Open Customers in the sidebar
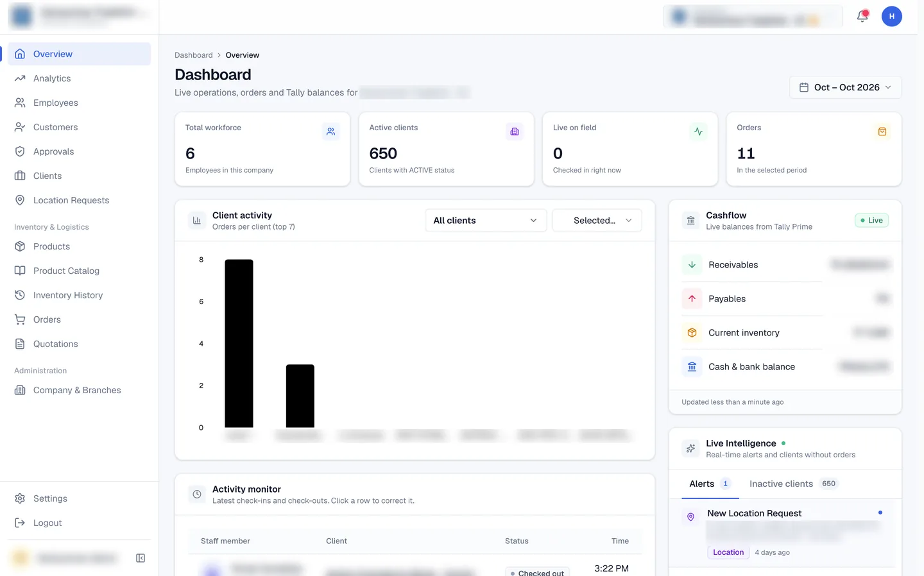 pyautogui.click(x=80, y=127)
